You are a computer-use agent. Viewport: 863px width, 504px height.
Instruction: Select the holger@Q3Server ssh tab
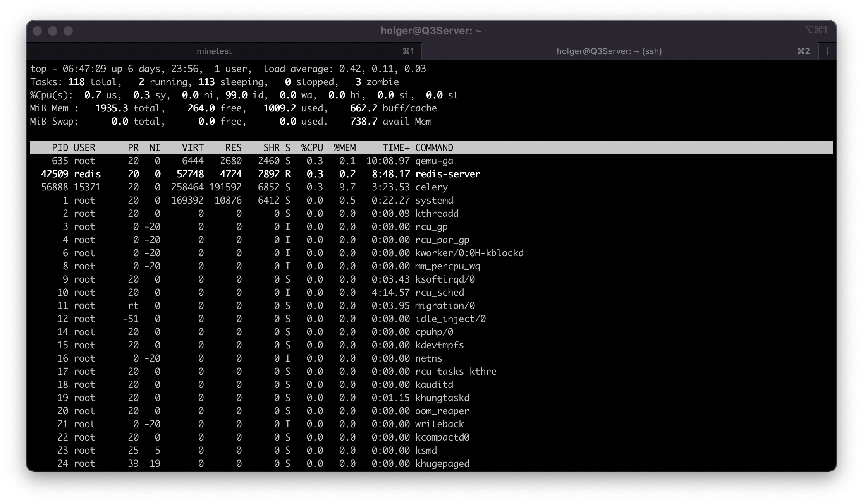click(x=609, y=51)
